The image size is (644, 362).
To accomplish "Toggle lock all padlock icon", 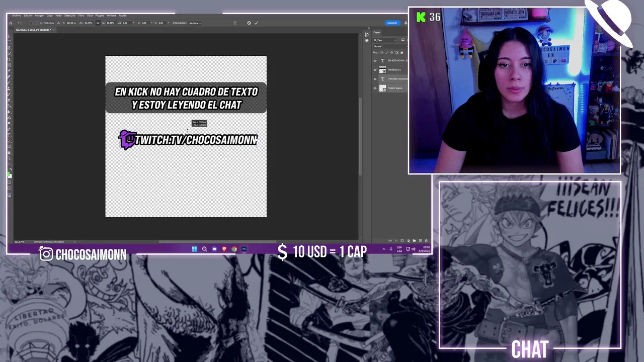I will point(401,52).
